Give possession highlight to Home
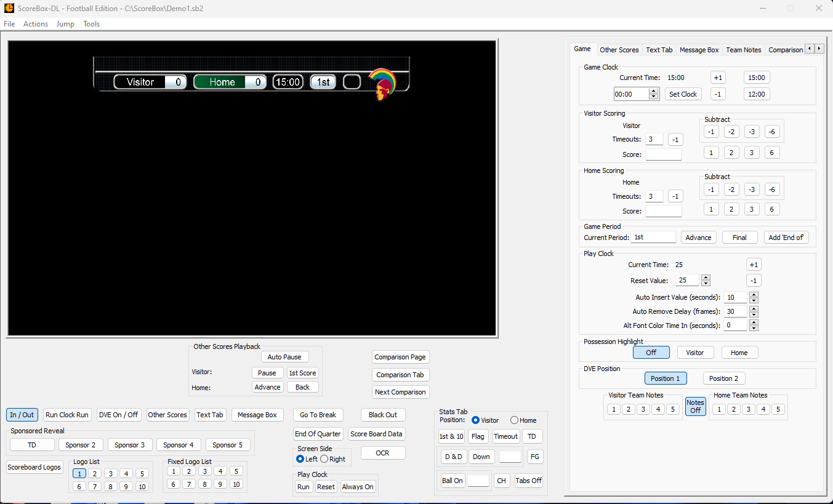 click(x=739, y=352)
